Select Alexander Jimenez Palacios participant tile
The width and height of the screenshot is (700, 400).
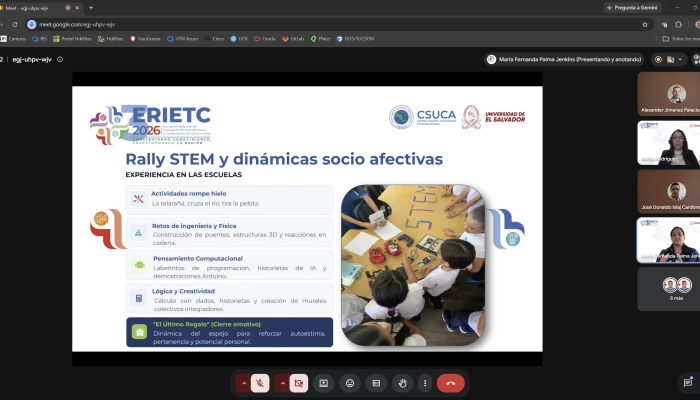[669, 94]
